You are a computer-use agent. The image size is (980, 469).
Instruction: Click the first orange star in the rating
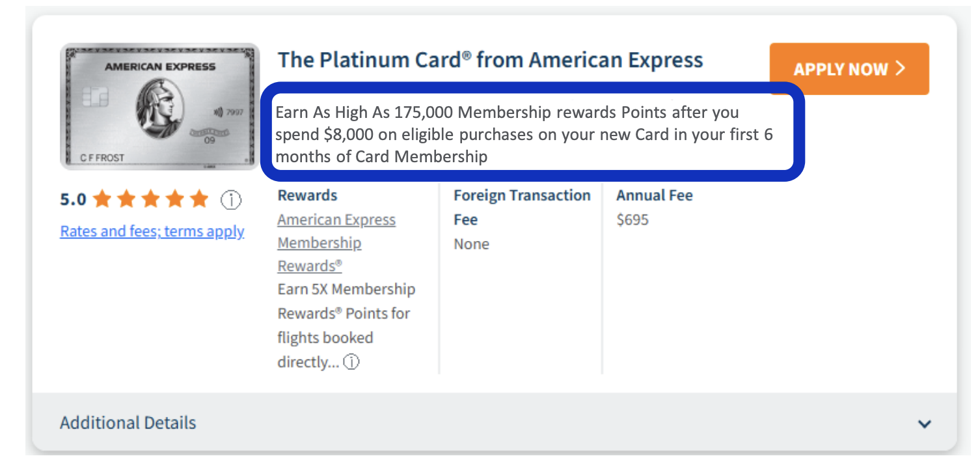pyautogui.click(x=102, y=200)
